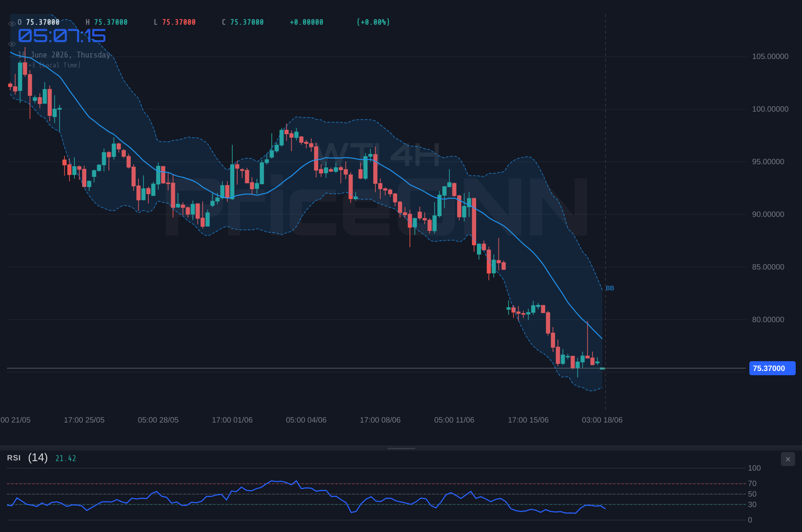This screenshot has width=802, height=532.
Task: Close the RSI indicator pane
Action: pyautogui.click(x=788, y=459)
